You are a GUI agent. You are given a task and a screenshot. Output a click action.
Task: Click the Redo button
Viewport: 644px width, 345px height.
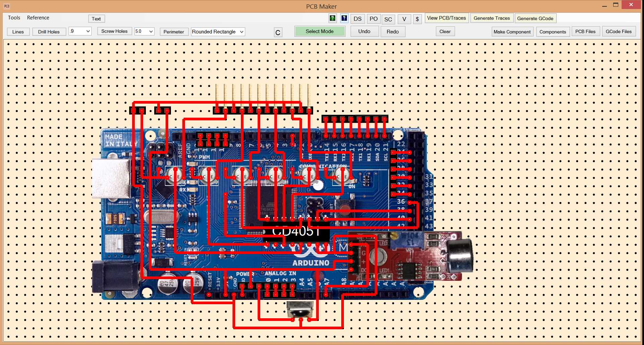393,31
